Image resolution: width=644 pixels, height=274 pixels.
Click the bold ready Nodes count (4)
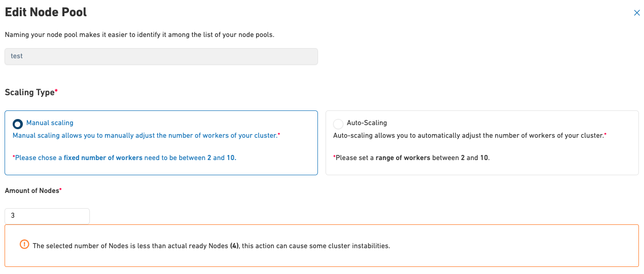(x=234, y=246)
